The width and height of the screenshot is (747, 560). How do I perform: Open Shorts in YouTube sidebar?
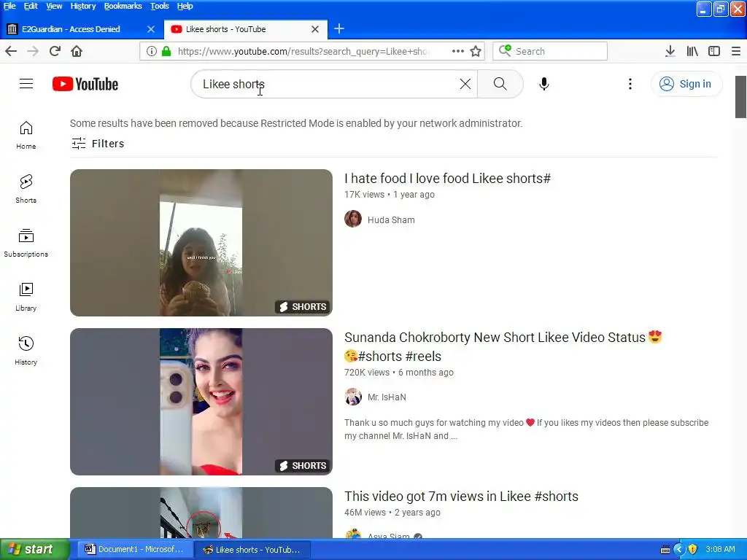point(26,189)
